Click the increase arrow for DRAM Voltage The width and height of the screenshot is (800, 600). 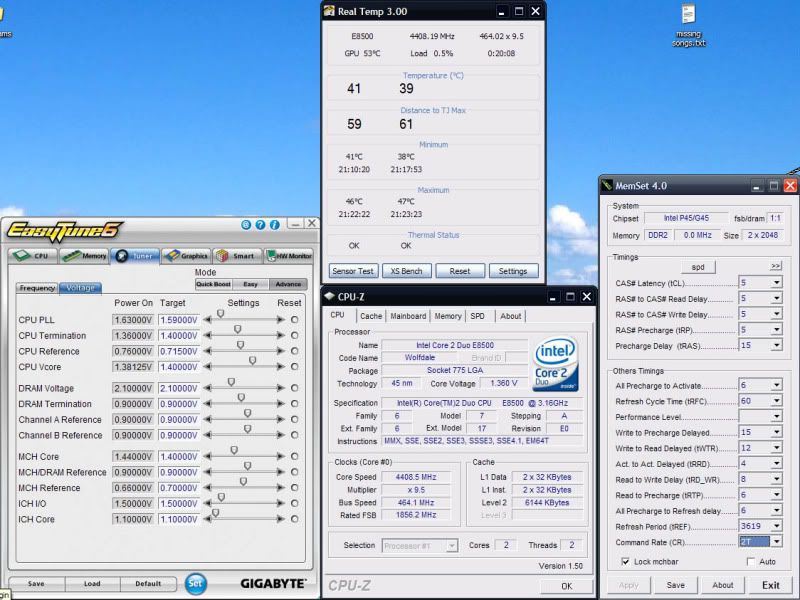click(x=281, y=388)
